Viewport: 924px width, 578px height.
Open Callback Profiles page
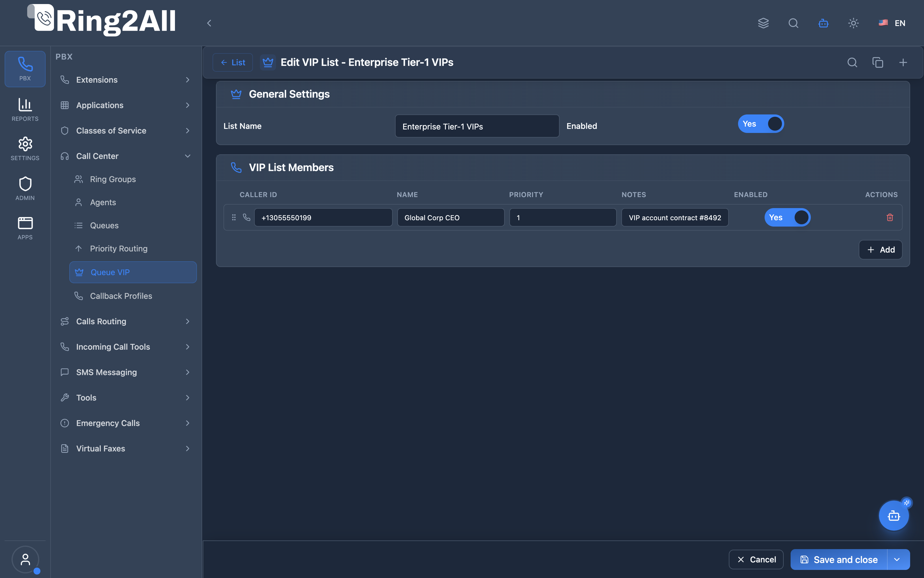coord(133,296)
